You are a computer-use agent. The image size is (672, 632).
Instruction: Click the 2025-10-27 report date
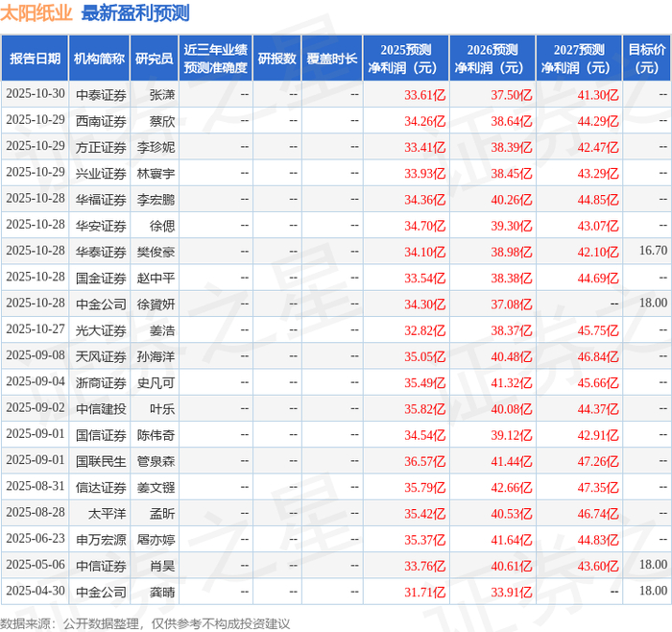tap(36, 328)
